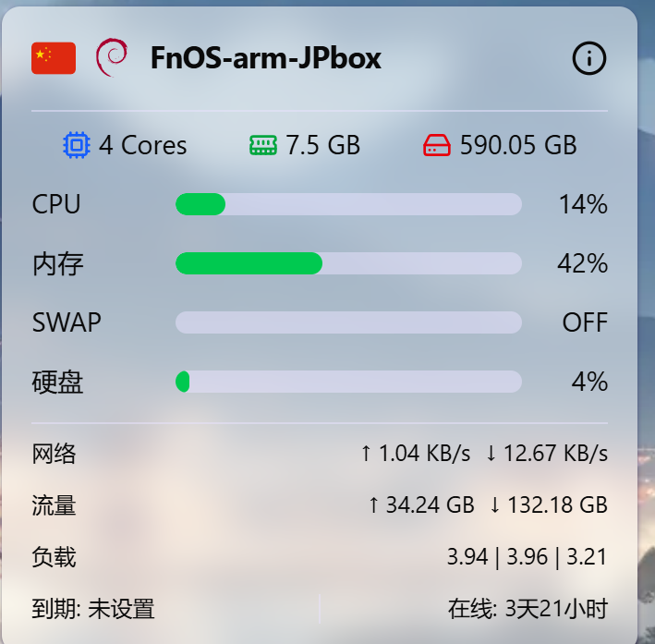Click the load average values 3.94 | 3.96 | 3.21

(528, 558)
